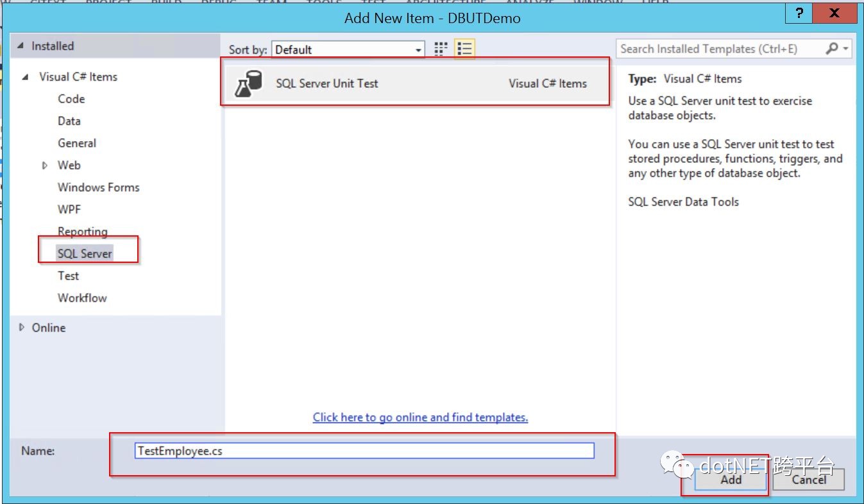This screenshot has height=504, width=864.
Task: Click the Cancel button
Action: point(809,480)
